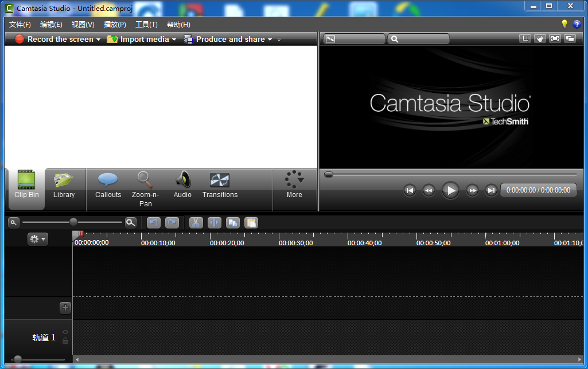588x369 pixels.
Task: Click the Cut scissors icon in timeline toolbar
Action: (x=196, y=223)
